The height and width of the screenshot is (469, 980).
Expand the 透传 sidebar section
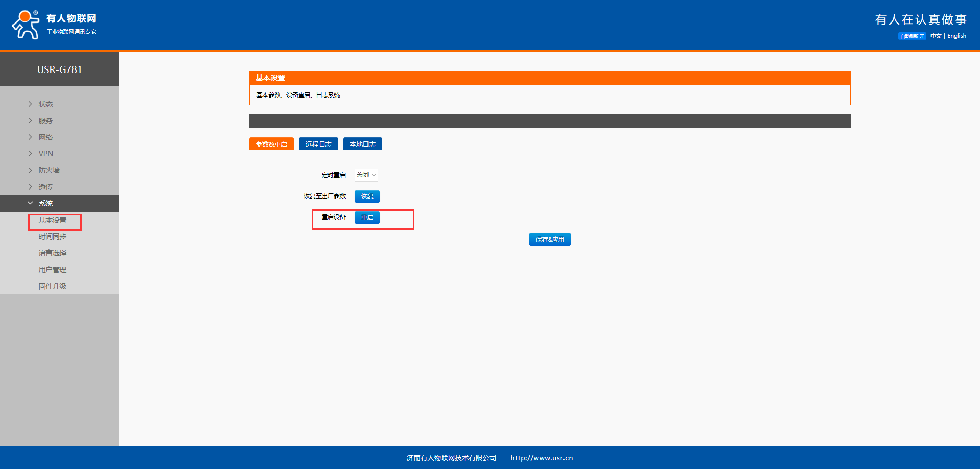(x=45, y=187)
